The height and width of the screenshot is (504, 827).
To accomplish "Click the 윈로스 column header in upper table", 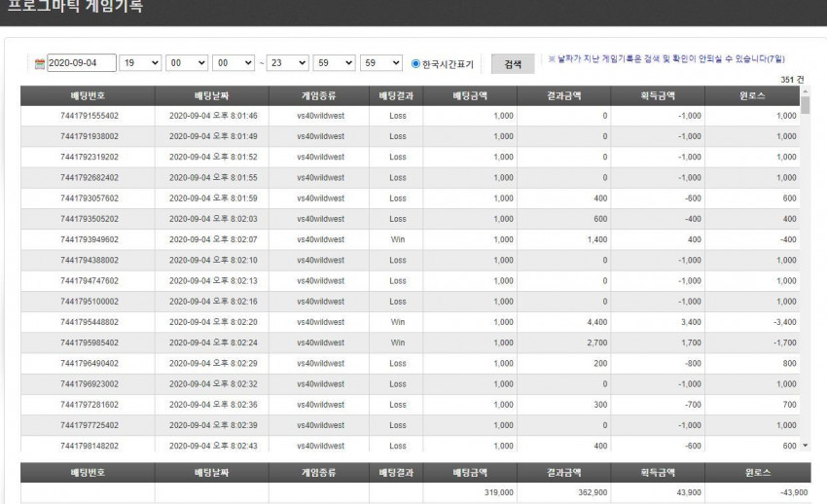I will point(752,96).
